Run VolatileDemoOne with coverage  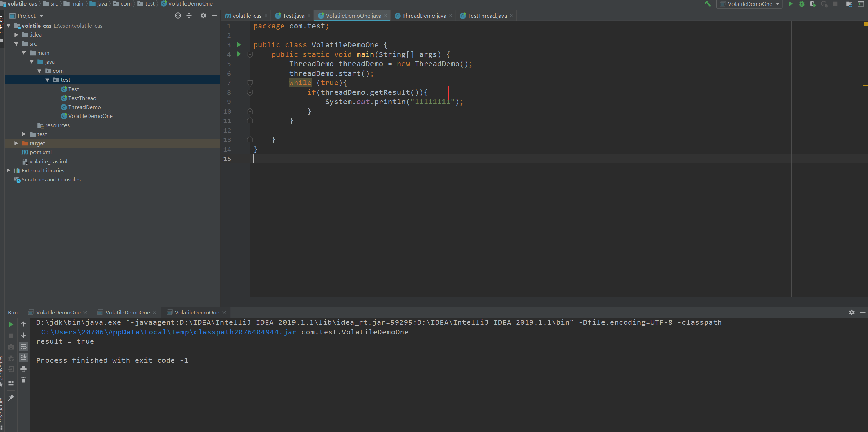click(x=813, y=4)
